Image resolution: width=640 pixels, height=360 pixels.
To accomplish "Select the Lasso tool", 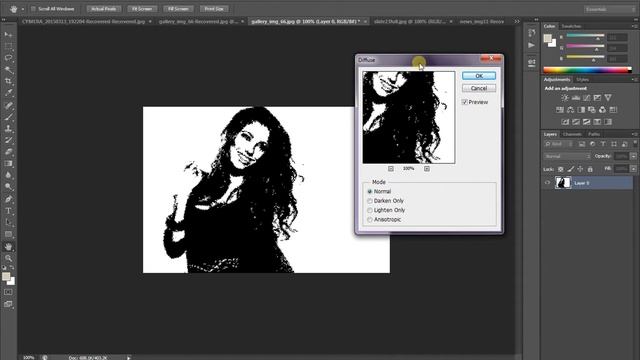I will point(8,58).
